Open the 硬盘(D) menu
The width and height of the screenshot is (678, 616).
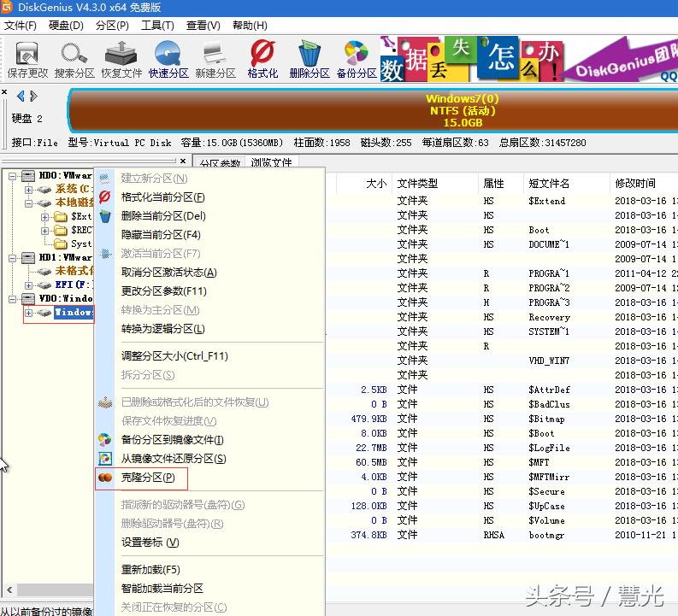(66, 26)
